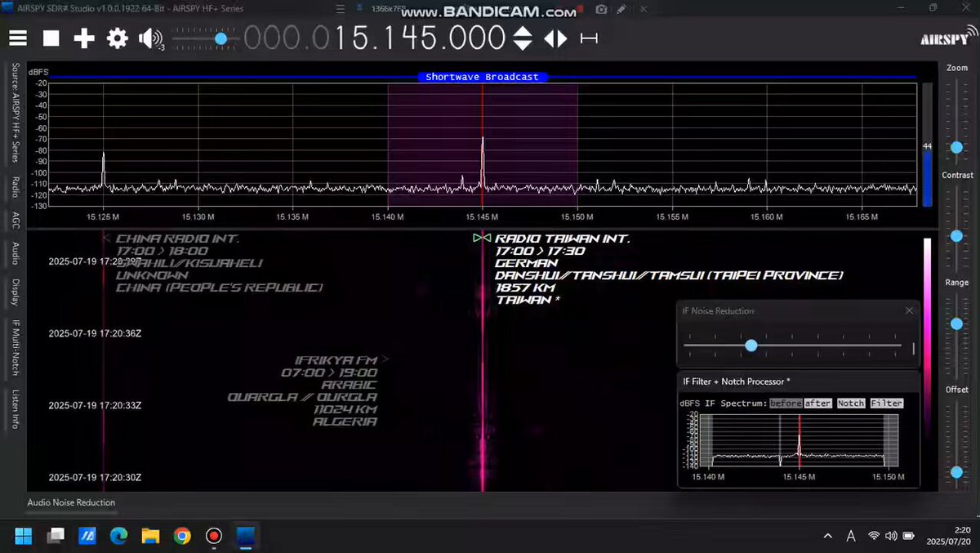Open Bandicam red record taskbar icon
The height and width of the screenshot is (553, 980).
(214, 536)
